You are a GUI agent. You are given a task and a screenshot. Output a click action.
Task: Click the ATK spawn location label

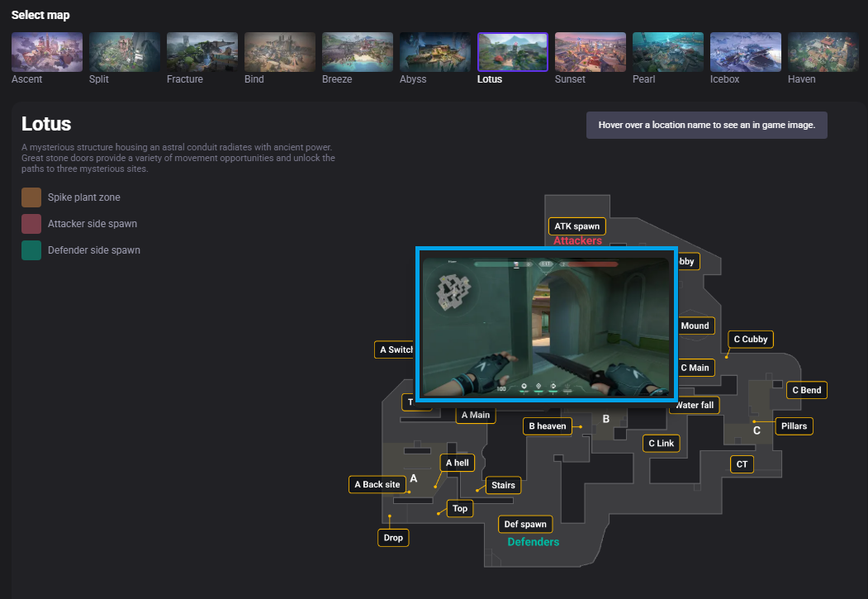pyautogui.click(x=576, y=226)
